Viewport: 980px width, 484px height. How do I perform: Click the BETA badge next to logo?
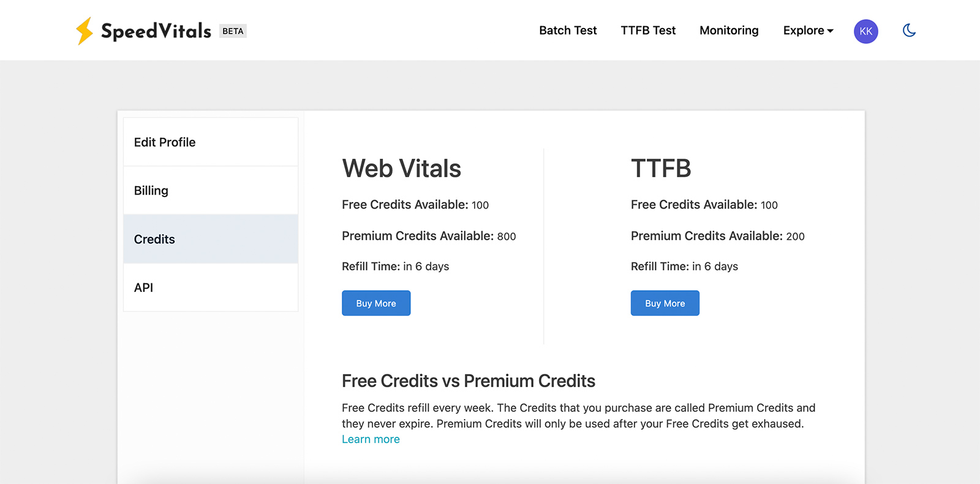pyautogui.click(x=233, y=31)
